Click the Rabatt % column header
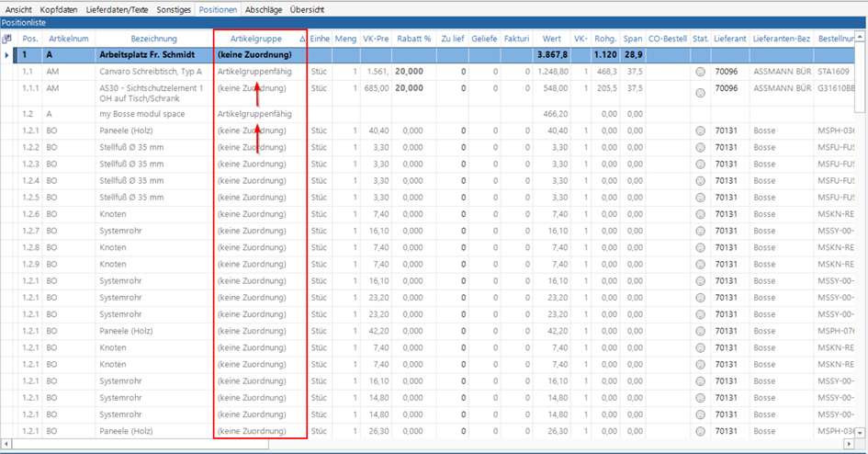Viewport: 868px width, 454px height. (x=413, y=40)
